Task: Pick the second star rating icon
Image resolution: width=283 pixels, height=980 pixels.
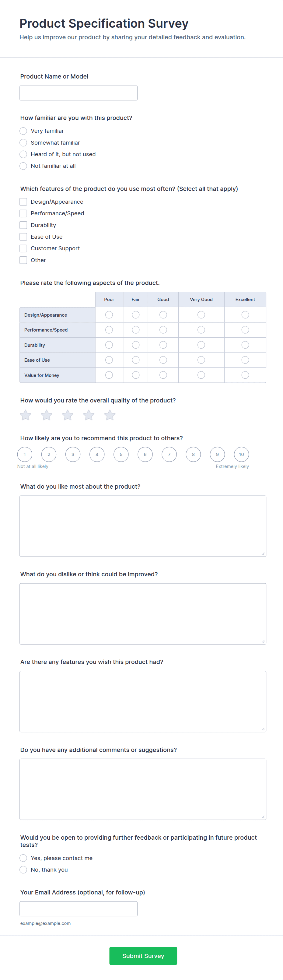Action: click(x=46, y=415)
